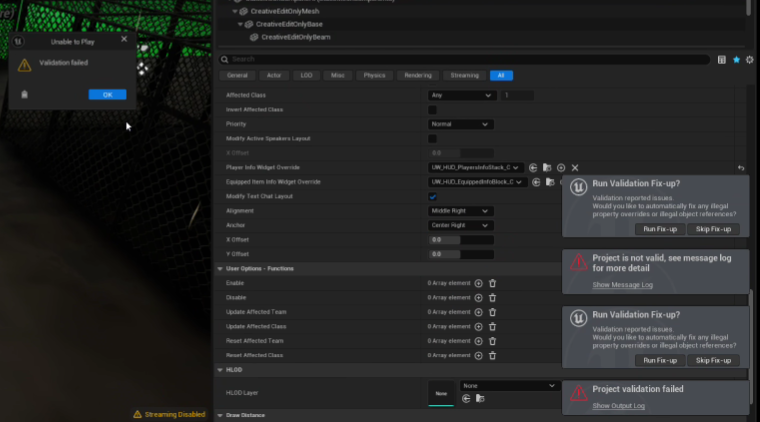This screenshot has height=422, width=760.
Task: Select the Misc filter tab
Action: coord(338,76)
